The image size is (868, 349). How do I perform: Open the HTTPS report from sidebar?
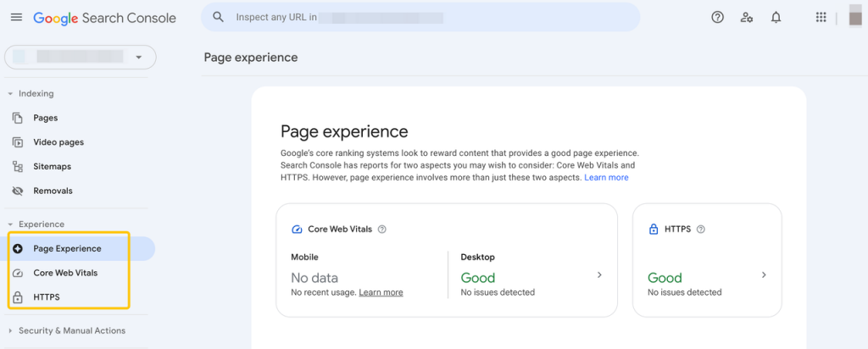(47, 297)
